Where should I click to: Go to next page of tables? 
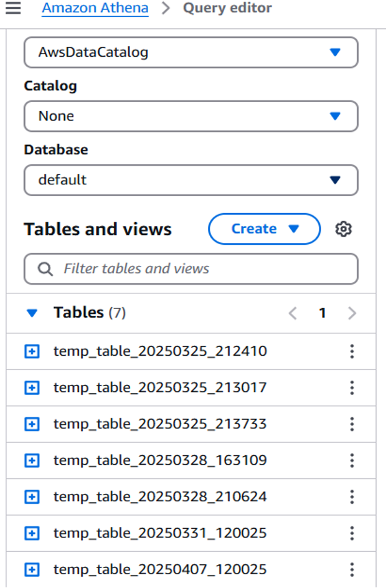click(x=352, y=313)
